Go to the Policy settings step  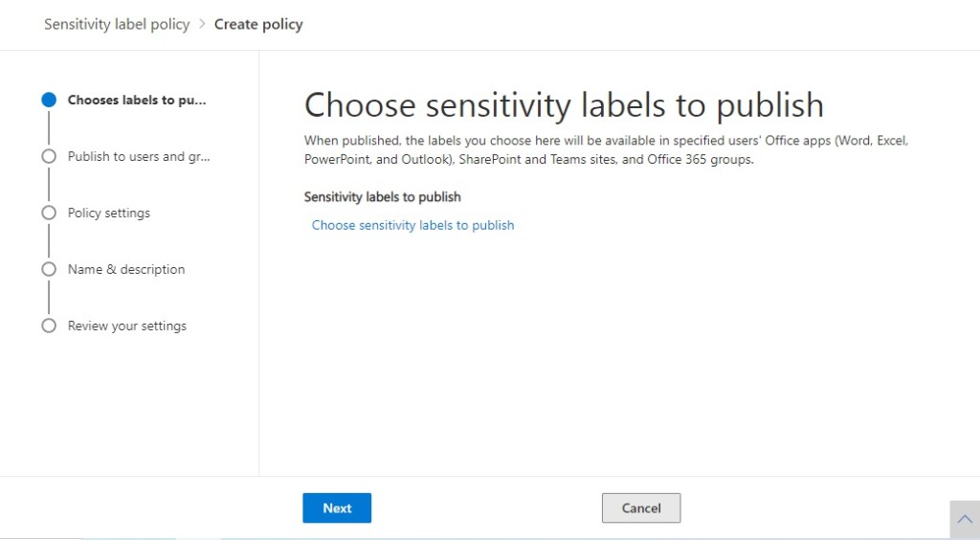point(109,213)
